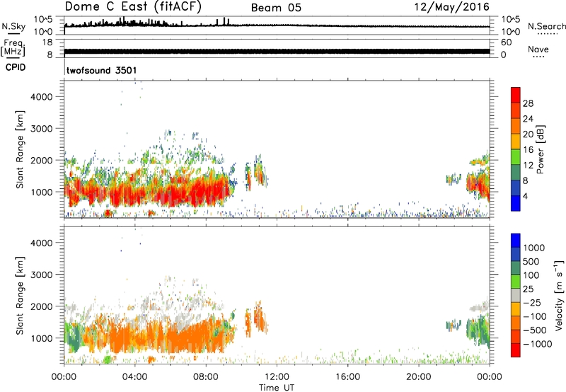566x392 pixels.
Task: Click the '18' frequency axis tick
Action: tap(47, 42)
